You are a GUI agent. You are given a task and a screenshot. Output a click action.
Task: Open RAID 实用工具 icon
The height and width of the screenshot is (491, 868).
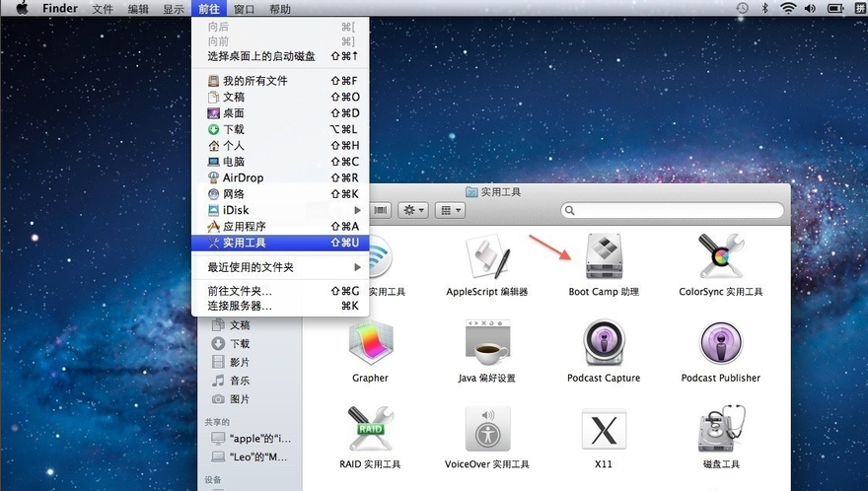tap(370, 429)
